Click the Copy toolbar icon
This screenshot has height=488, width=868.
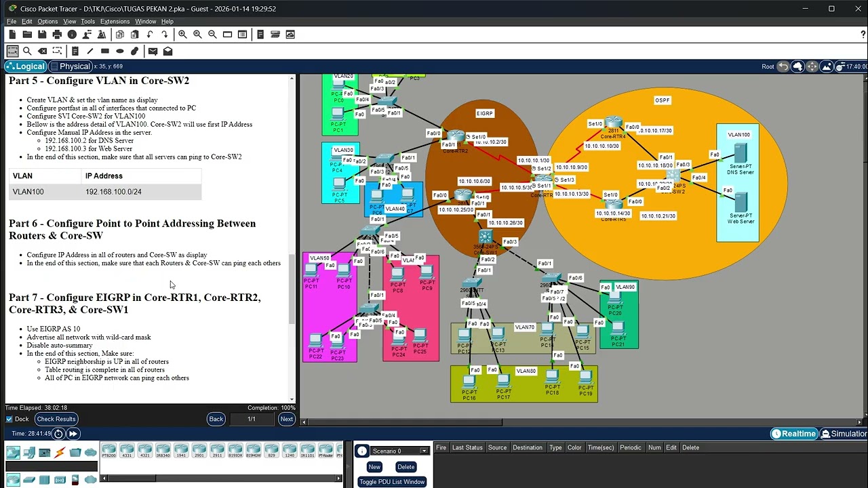(x=120, y=35)
